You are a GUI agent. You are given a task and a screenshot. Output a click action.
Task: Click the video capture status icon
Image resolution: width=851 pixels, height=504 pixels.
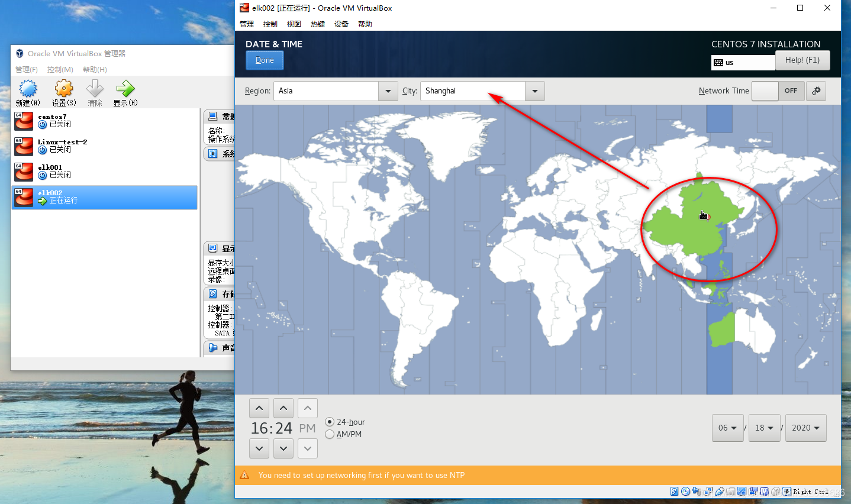coord(753,491)
